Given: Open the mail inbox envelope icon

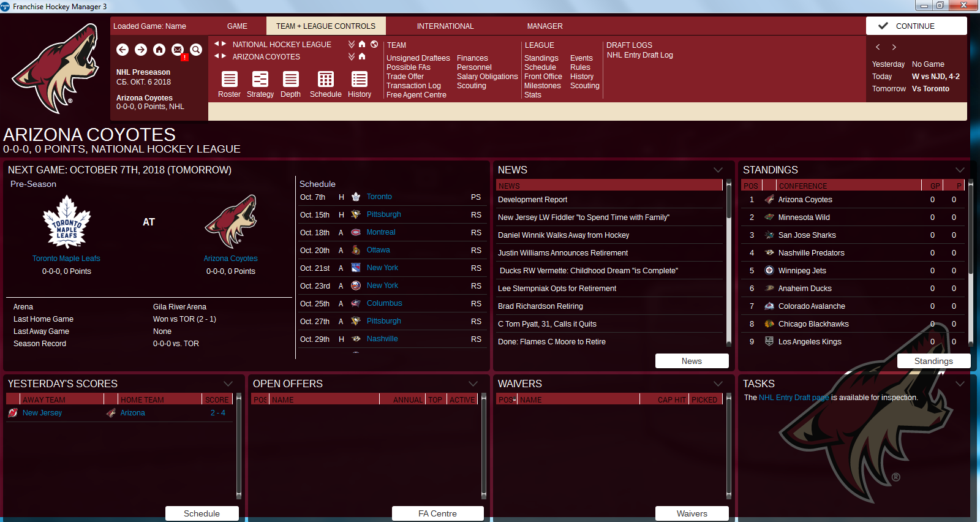Looking at the screenshot, I should click(x=178, y=50).
